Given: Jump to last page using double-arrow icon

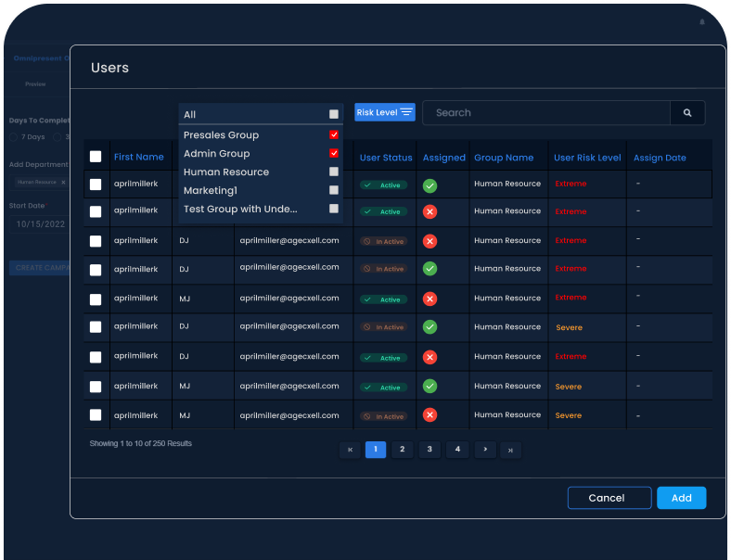Looking at the screenshot, I should click(x=510, y=450).
